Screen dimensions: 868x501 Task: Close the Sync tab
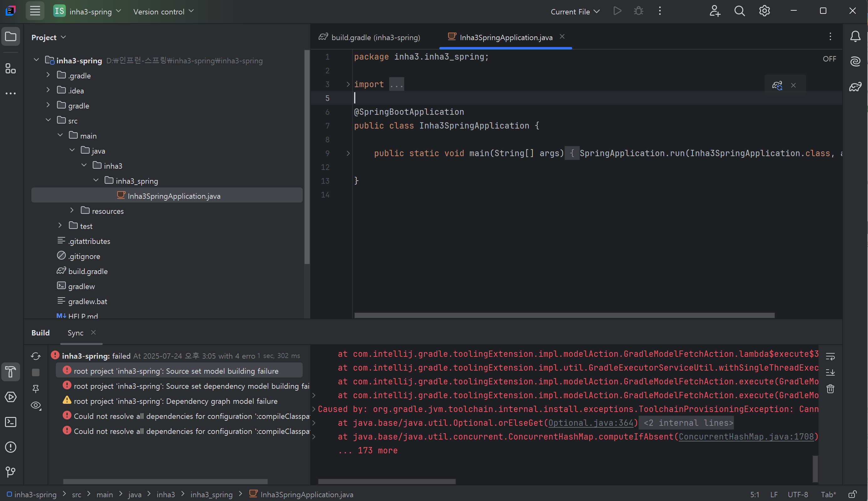point(93,332)
